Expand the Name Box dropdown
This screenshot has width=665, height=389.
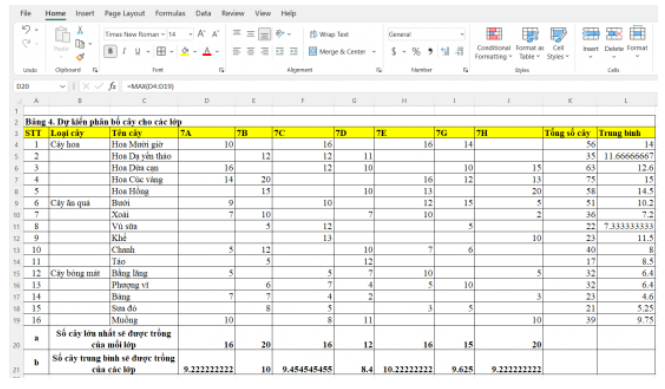(x=63, y=86)
